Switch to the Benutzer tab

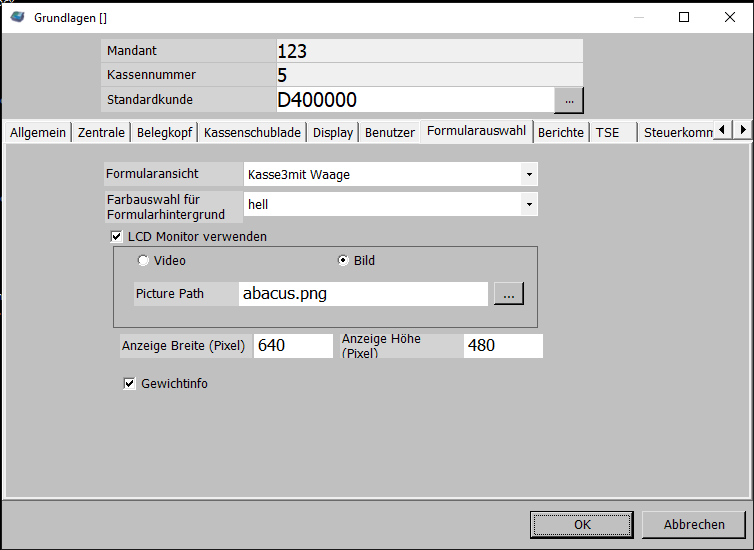pyautogui.click(x=389, y=132)
